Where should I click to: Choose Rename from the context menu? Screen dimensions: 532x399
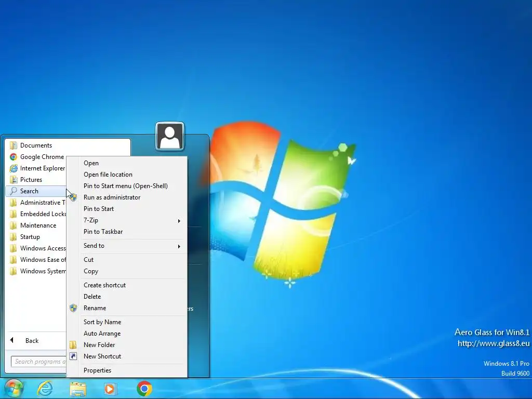[127, 308]
